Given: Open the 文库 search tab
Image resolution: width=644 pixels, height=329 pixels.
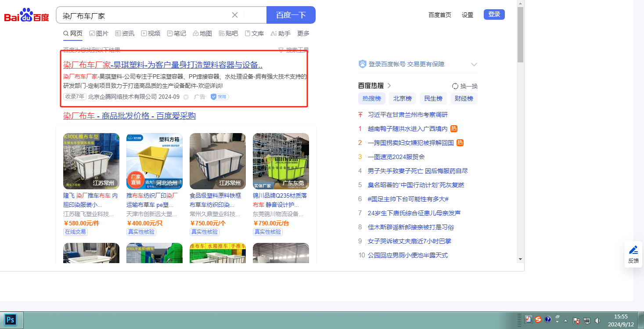Looking at the screenshot, I should click(x=254, y=33).
